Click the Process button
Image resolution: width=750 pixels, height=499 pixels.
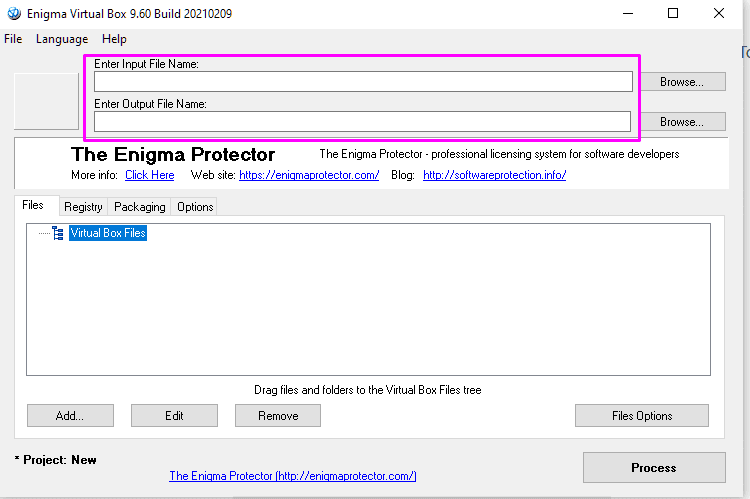(x=654, y=467)
